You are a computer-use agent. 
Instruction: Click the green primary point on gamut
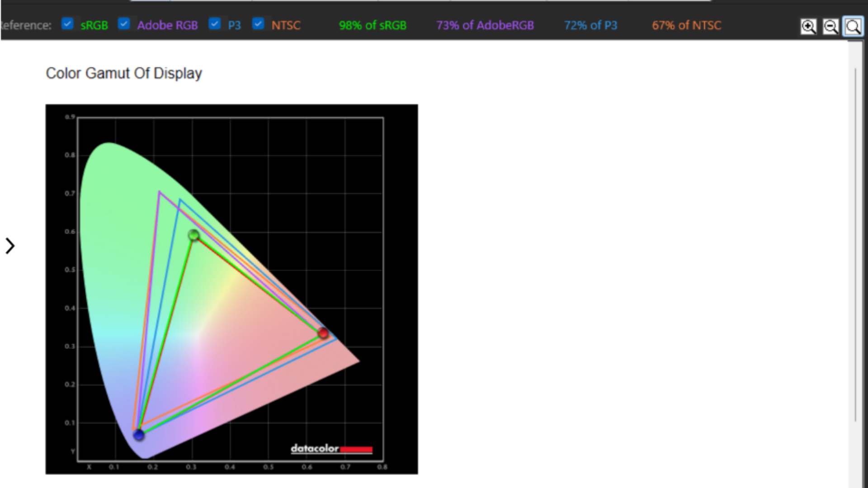coord(193,235)
